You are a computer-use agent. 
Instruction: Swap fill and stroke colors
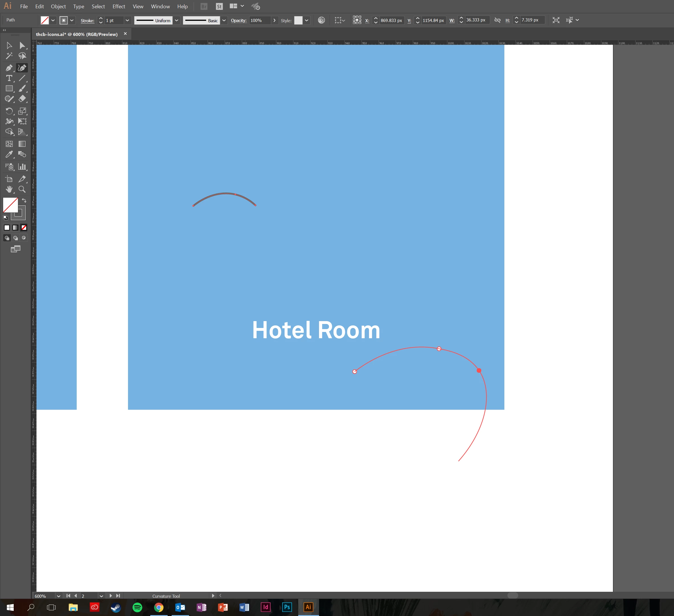(24, 200)
